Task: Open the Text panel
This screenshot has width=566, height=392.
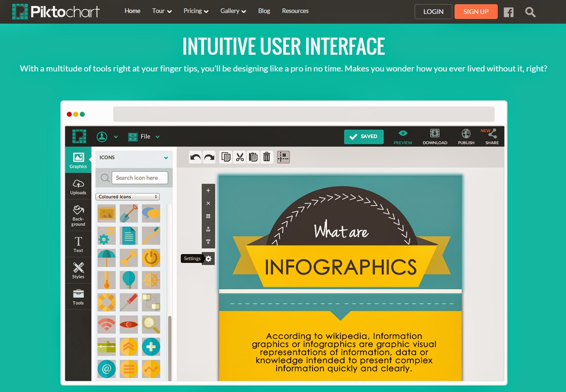Action: [78, 243]
